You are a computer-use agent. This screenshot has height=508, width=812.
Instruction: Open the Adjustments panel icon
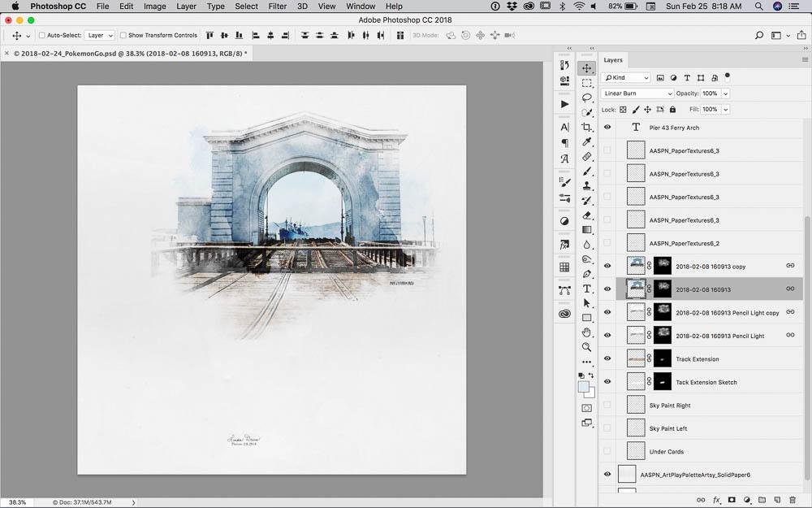tap(564, 221)
